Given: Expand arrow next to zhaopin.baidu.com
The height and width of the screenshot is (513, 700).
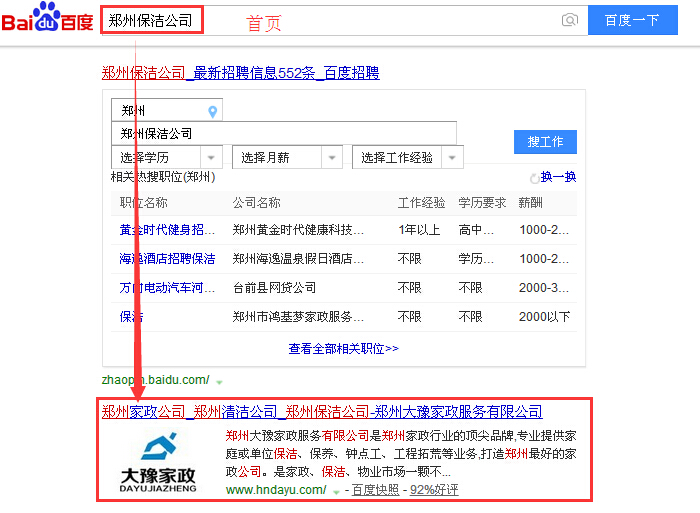Looking at the screenshot, I should coord(219,382).
